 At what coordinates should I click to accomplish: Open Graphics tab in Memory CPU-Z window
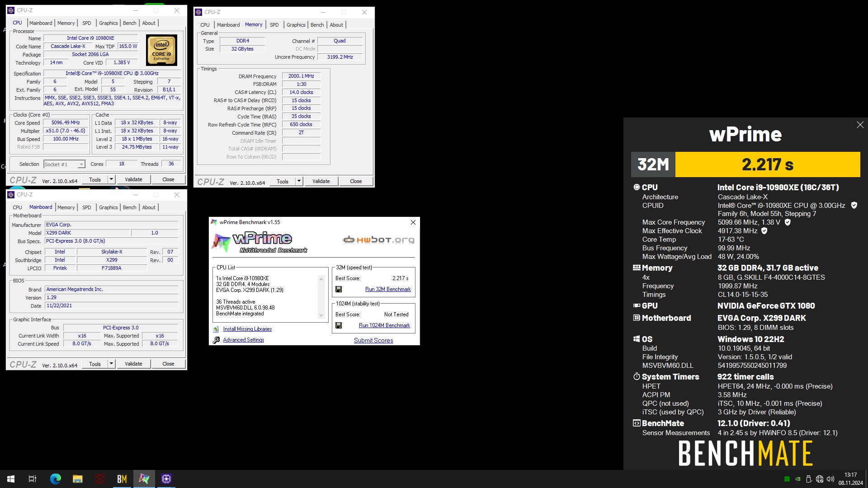click(x=296, y=25)
